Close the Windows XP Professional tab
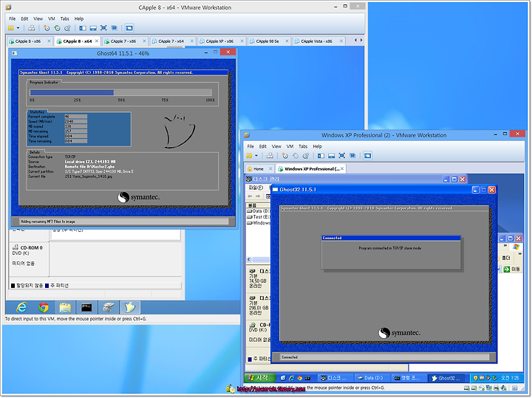 click(x=342, y=168)
